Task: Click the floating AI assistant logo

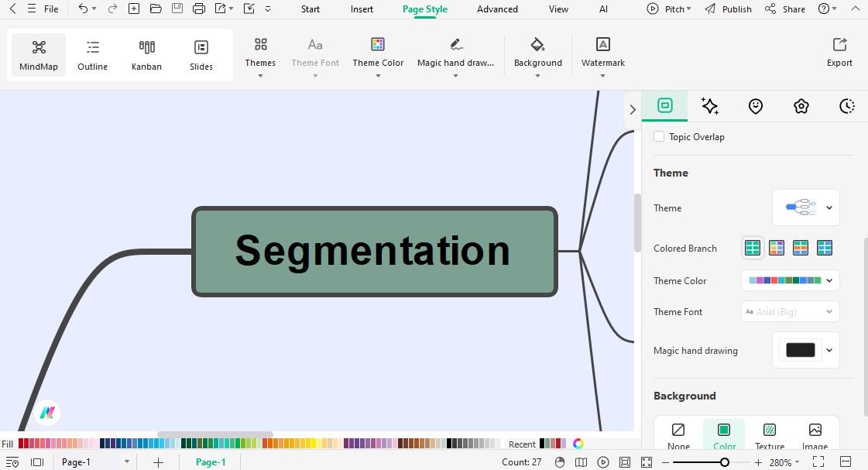Action: tap(47, 413)
